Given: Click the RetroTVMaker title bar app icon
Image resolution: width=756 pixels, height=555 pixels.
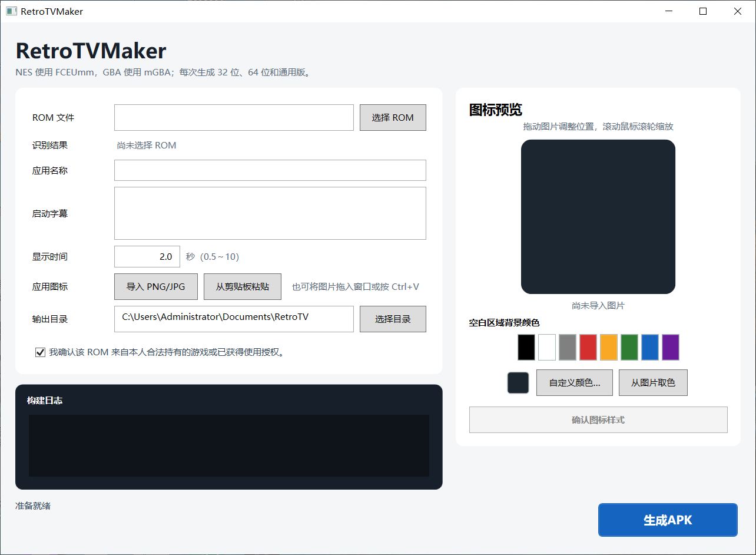Looking at the screenshot, I should [x=11, y=11].
